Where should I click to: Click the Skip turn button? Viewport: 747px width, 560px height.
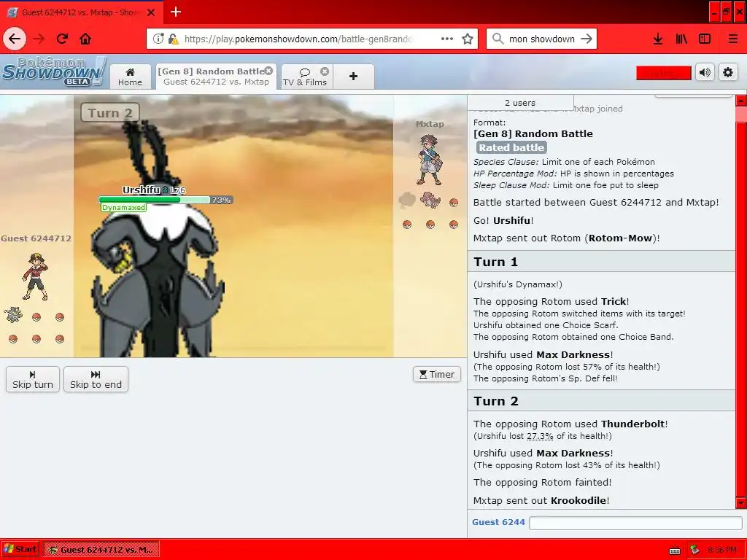point(33,379)
